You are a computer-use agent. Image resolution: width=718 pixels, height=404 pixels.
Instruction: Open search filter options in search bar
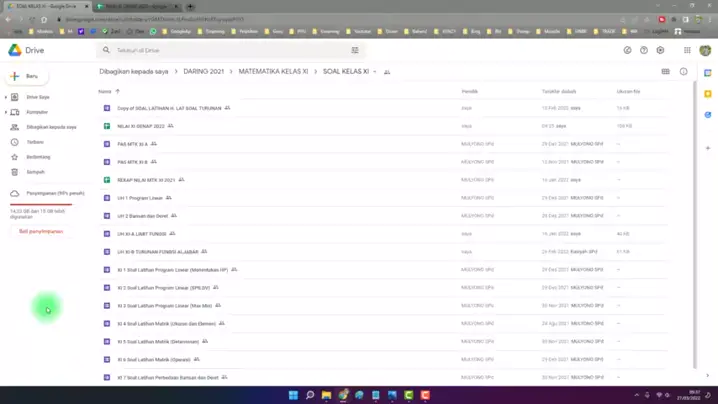pos(355,50)
